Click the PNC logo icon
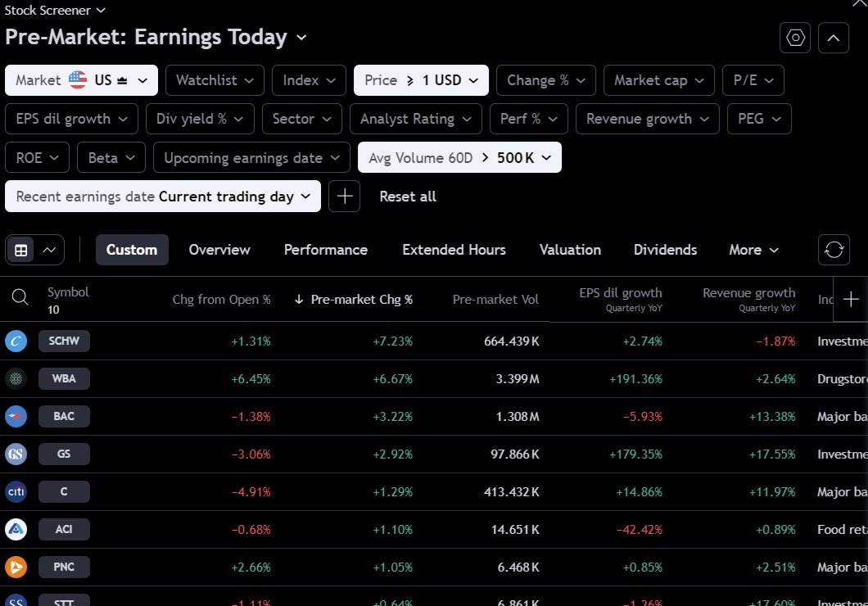 [x=16, y=567]
